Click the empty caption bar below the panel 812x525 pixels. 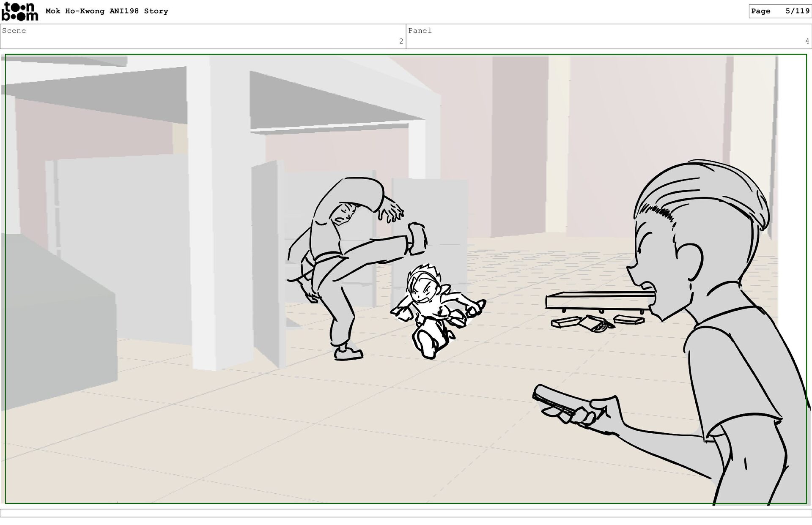pos(406,513)
